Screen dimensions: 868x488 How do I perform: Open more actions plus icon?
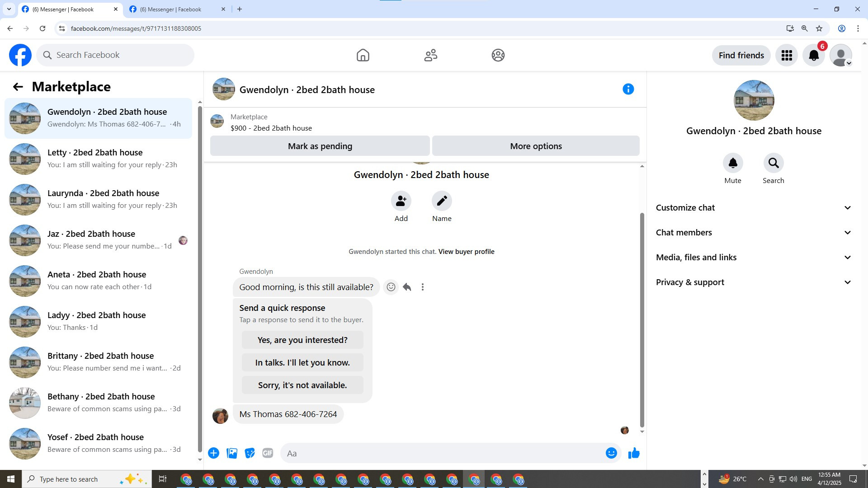point(213,453)
